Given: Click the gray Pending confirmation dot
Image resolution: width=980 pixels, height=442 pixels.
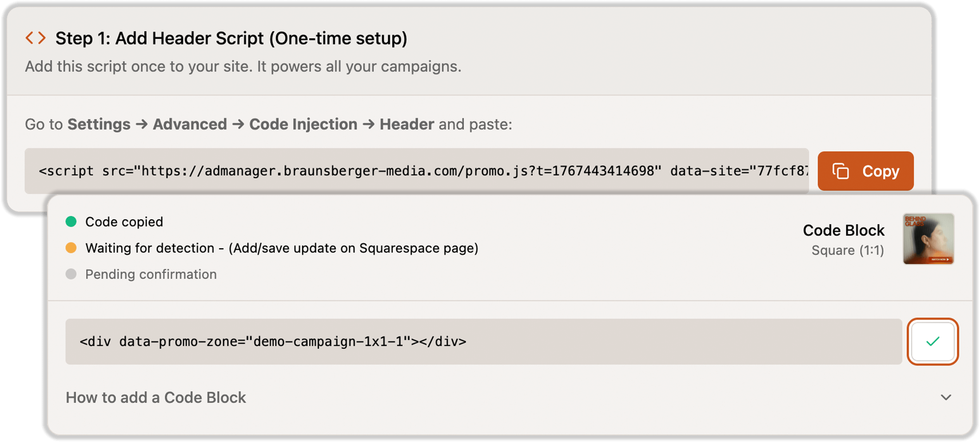Looking at the screenshot, I should click(x=71, y=274).
